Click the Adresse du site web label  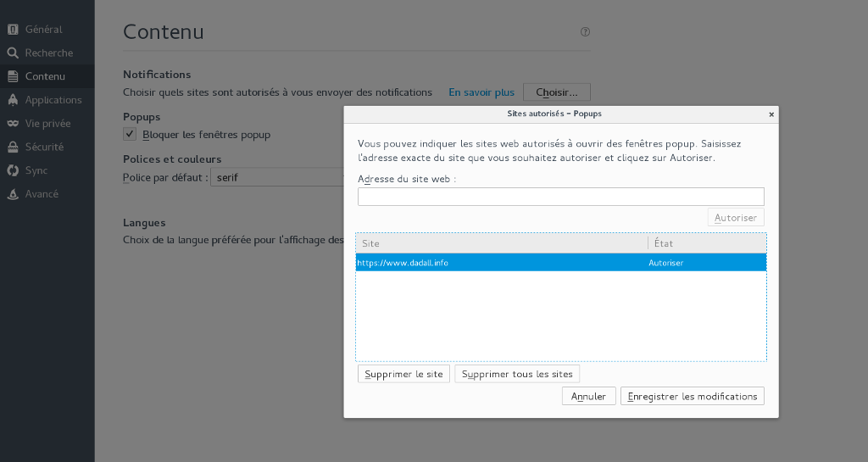tap(407, 179)
